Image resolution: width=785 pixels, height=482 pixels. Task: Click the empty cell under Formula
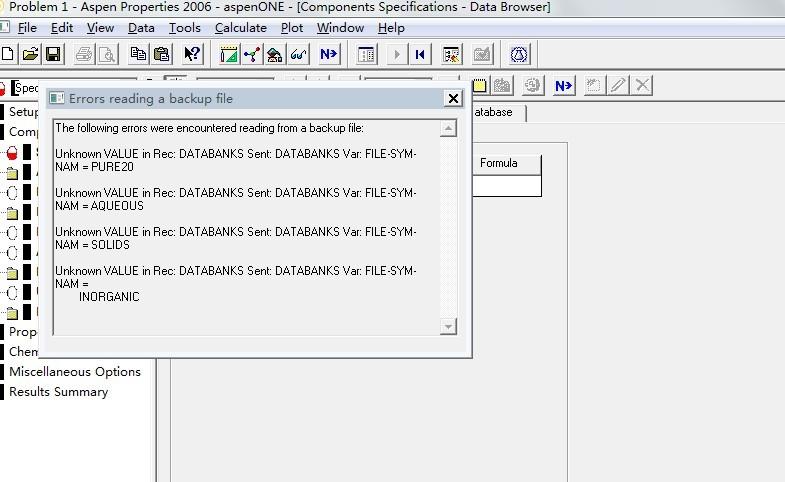coord(507,186)
